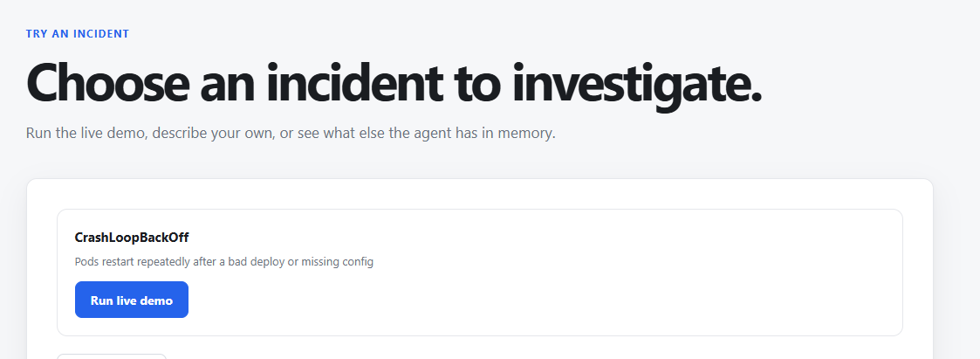
Task: Click the word incident in the heading
Action: 353,83
